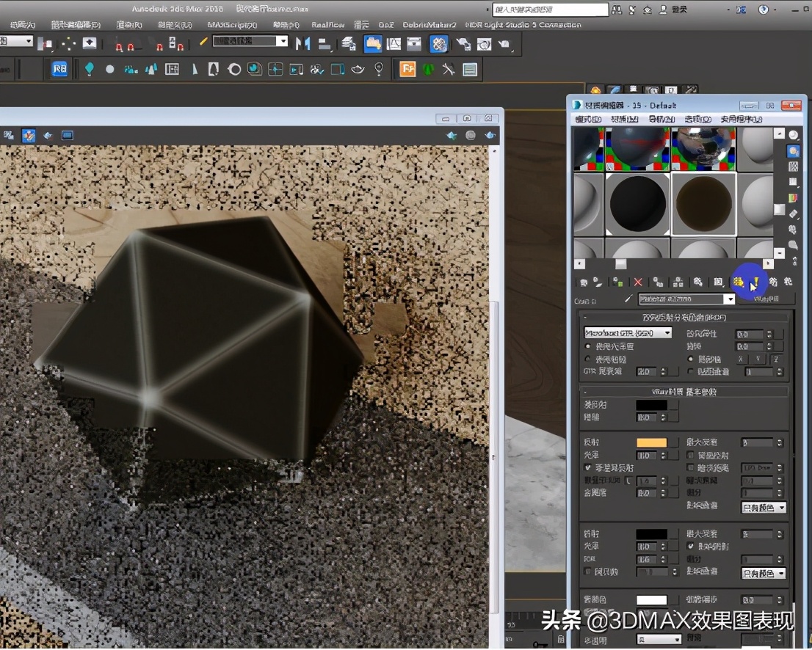812x650 pixels.
Task: Open the Get Material icon in material editor
Action: (x=584, y=282)
